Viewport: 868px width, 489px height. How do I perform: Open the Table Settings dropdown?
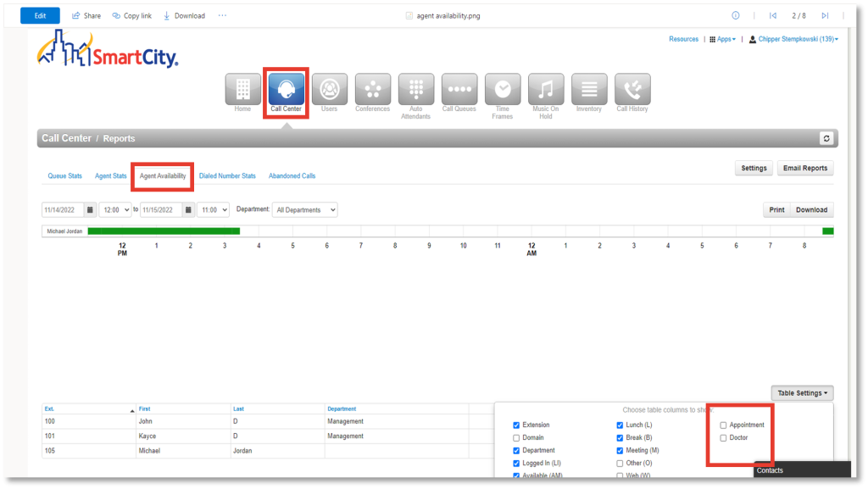[x=802, y=393]
